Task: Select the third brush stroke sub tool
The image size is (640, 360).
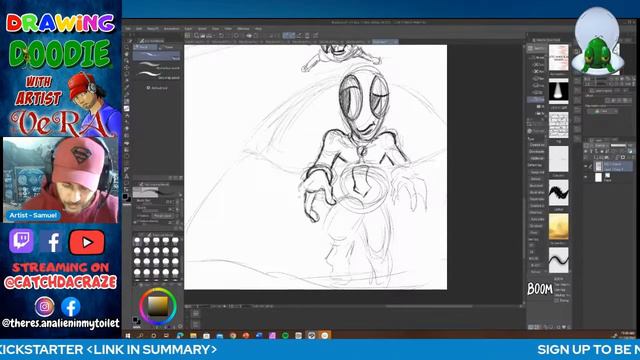Action: tap(157, 75)
